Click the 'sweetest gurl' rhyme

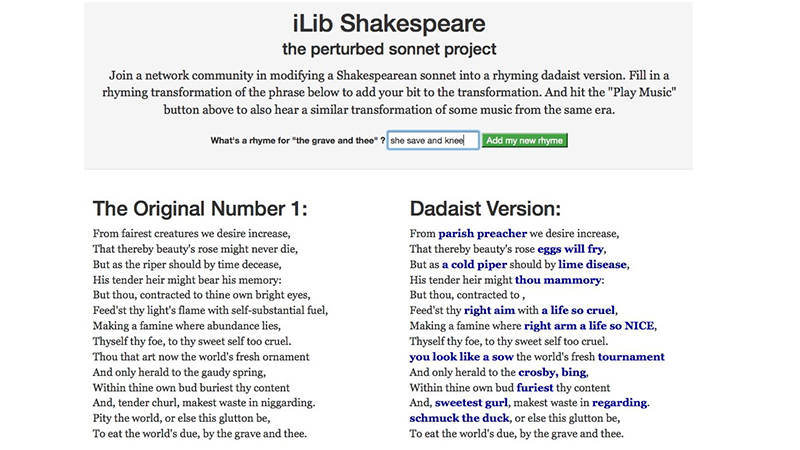[471, 403]
